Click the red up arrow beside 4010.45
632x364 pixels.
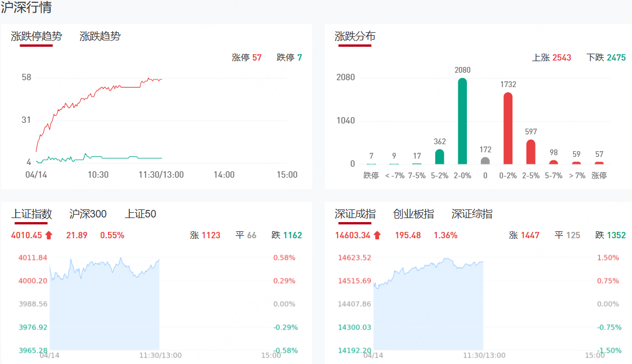coord(49,235)
